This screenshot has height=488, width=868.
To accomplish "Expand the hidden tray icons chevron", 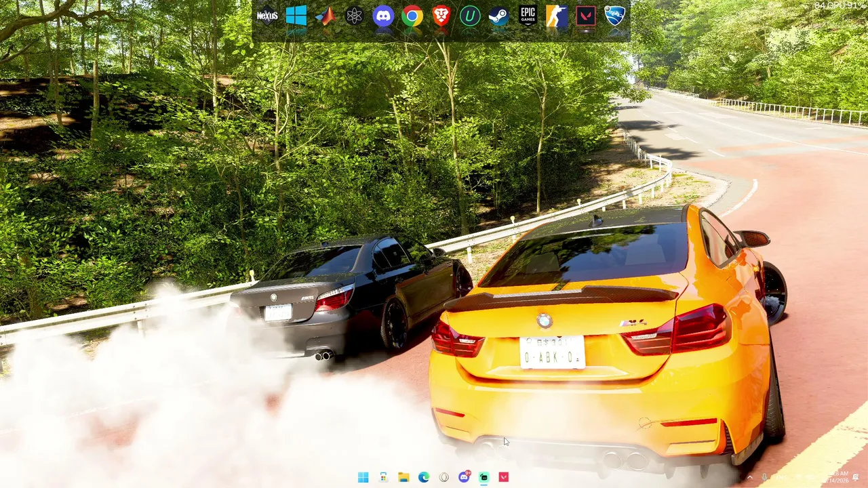I will coord(750,477).
